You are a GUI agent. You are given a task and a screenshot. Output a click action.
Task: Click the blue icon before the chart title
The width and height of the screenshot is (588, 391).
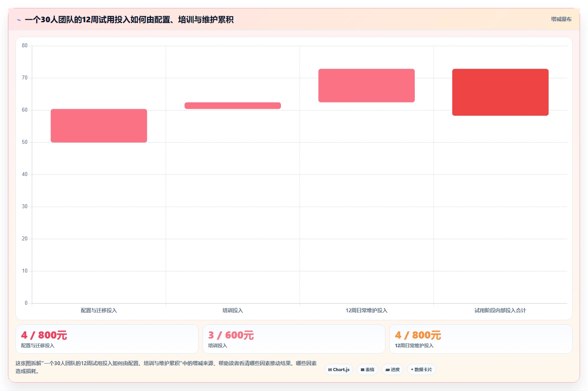click(x=19, y=20)
